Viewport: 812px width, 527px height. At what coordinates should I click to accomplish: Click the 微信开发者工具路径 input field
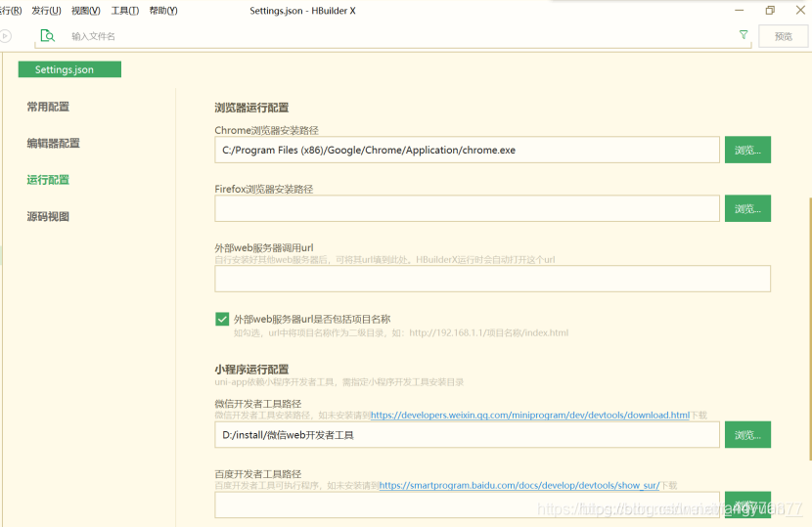(x=467, y=435)
